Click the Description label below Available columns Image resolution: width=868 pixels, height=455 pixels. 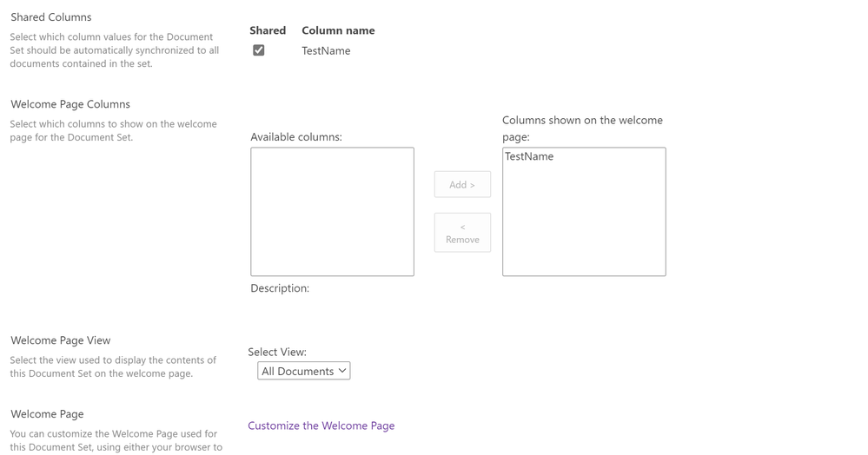[280, 288]
